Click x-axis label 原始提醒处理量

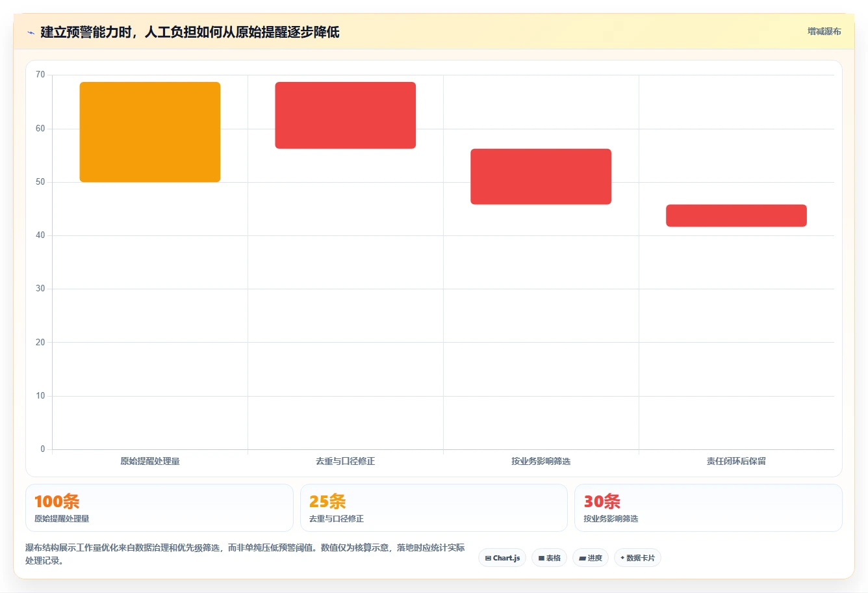[x=150, y=461]
